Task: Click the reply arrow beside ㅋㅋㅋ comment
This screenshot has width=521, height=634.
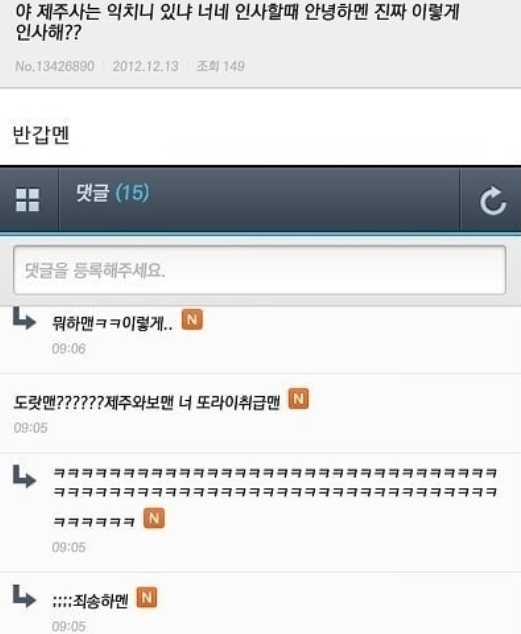Action: click(24, 476)
